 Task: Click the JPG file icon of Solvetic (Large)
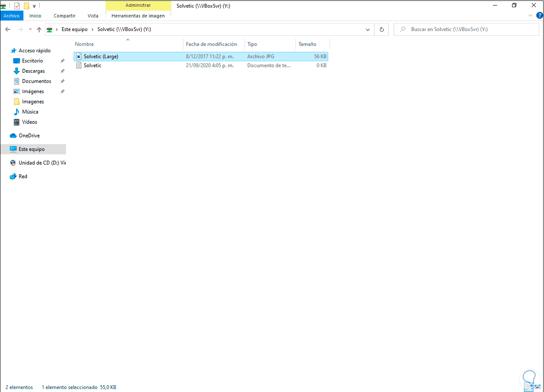pos(78,57)
